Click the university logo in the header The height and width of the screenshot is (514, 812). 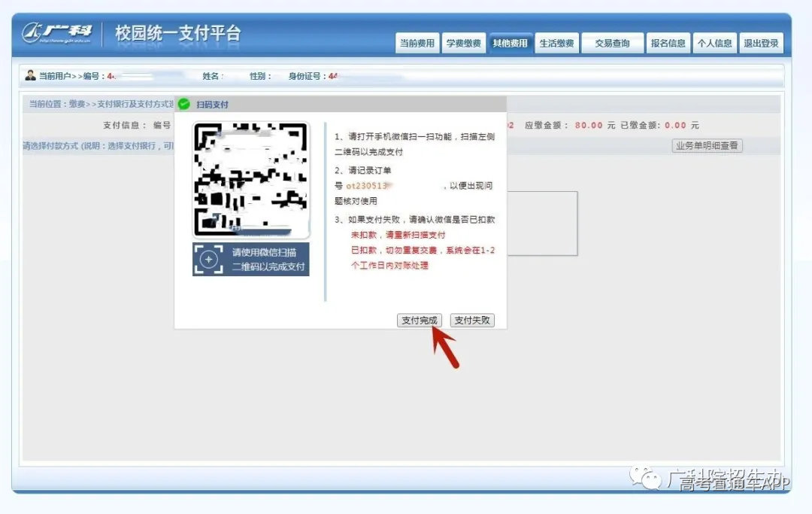pyautogui.click(x=57, y=33)
